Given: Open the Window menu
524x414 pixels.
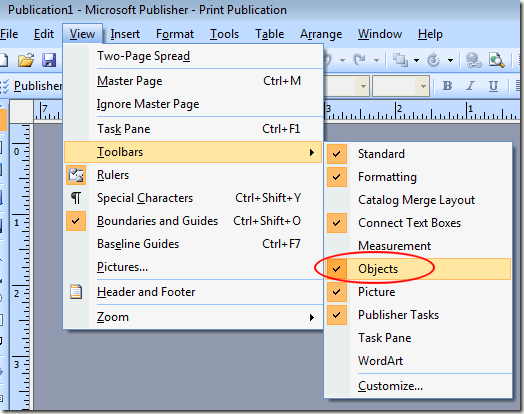Looking at the screenshot, I should (x=380, y=34).
